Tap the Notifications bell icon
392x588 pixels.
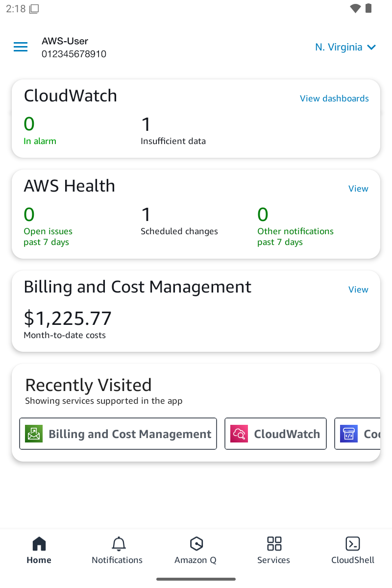click(118, 543)
